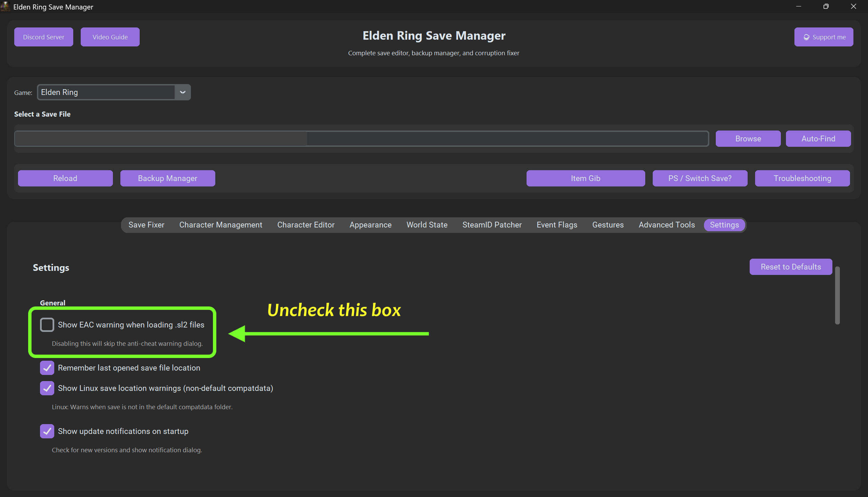The height and width of the screenshot is (497, 868).
Task: Open the Item Gib tool
Action: [586, 178]
